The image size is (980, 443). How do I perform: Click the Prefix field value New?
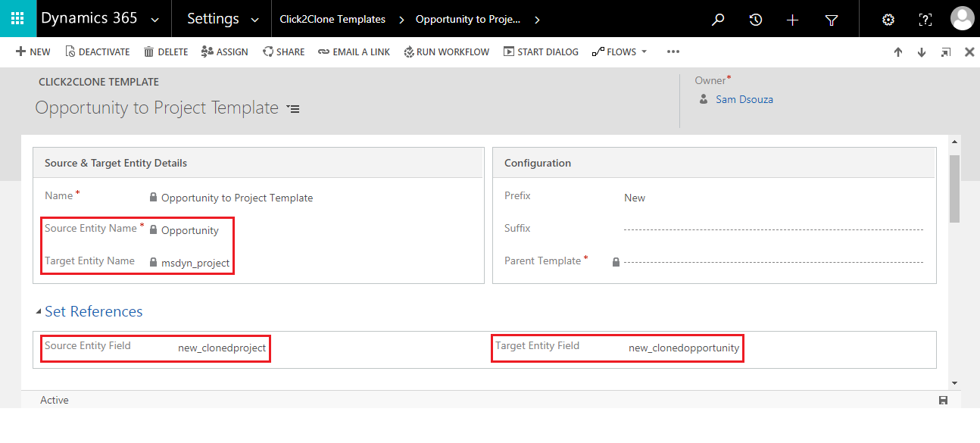[635, 198]
